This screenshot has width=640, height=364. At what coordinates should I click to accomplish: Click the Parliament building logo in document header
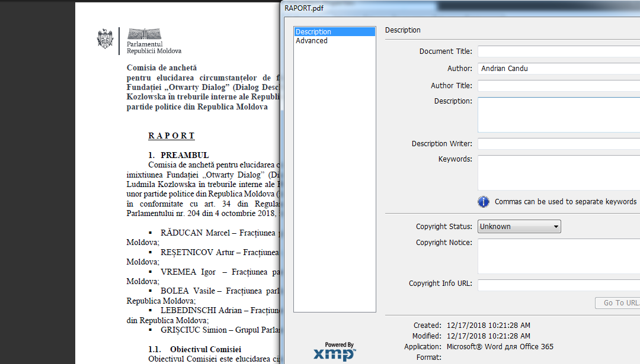click(x=145, y=34)
